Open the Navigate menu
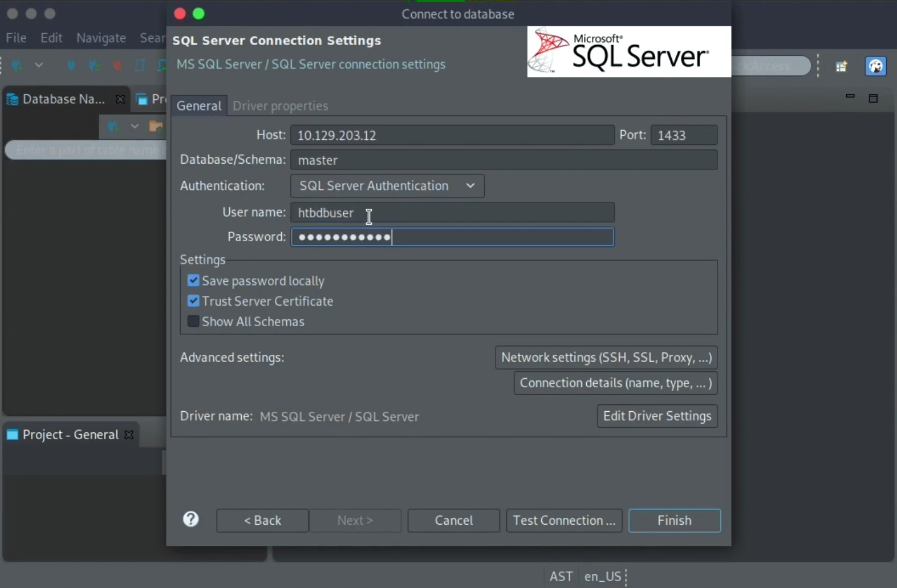Screen dimensions: 897x588 pyautogui.click(x=101, y=38)
